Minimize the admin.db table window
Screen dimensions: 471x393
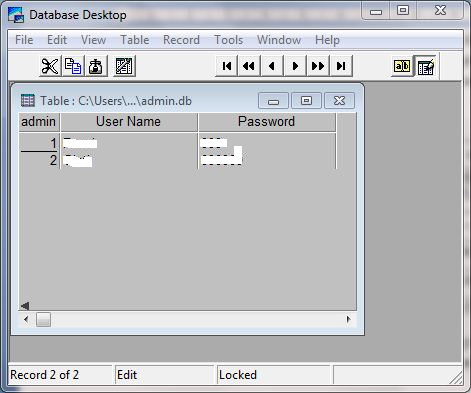tap(273, 101)
